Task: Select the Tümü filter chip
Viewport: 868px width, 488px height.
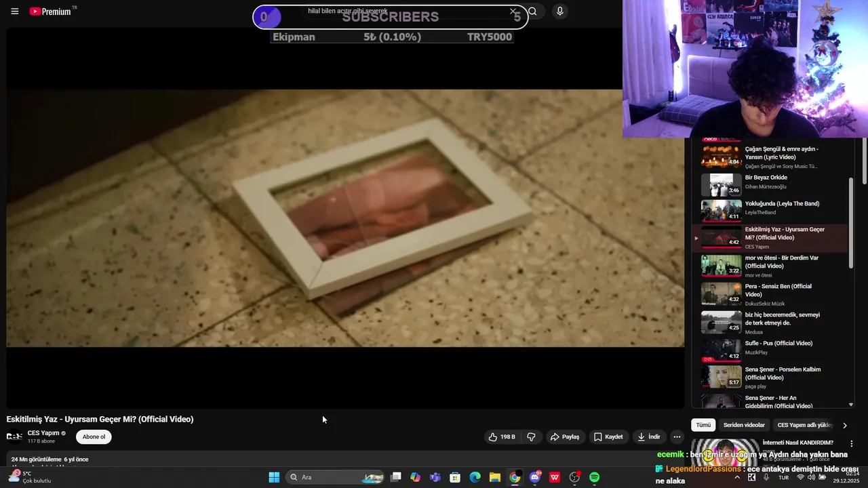Action: (703, 425)
